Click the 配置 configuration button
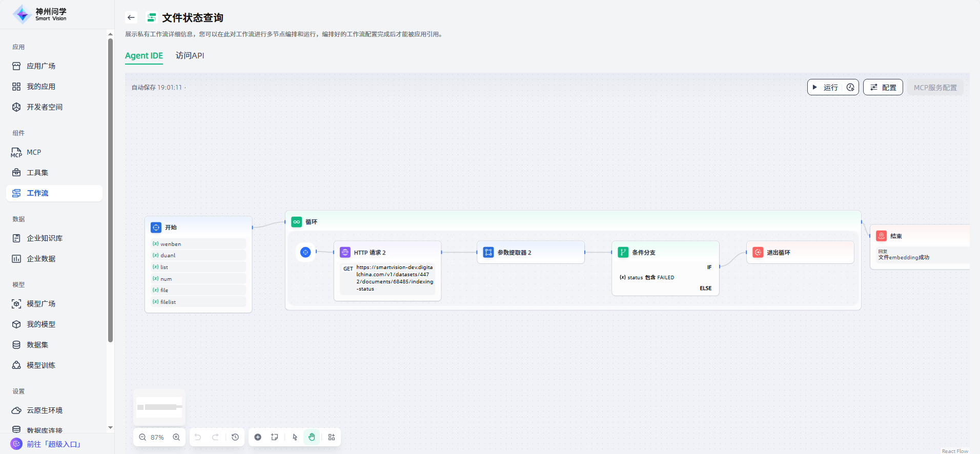This screenshot has width=980, height=454. 883,87
